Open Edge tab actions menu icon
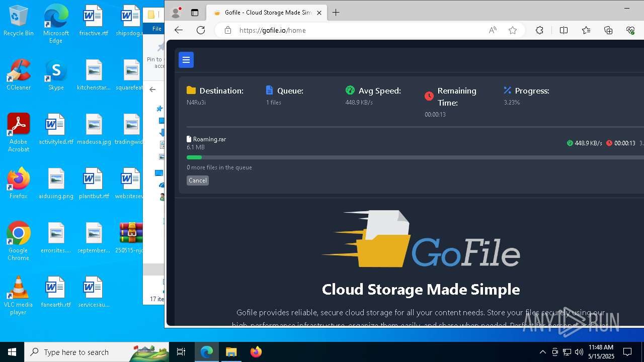Viewport: 644px width, 362px height. tap(195, 13)
